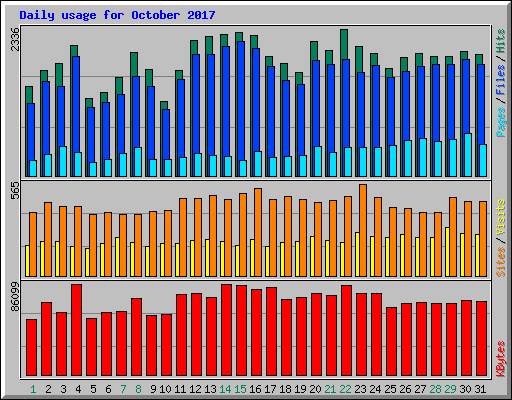Select the red KBytes bar for day 14
Screen dimensions: 512x400
coord(226,330)
